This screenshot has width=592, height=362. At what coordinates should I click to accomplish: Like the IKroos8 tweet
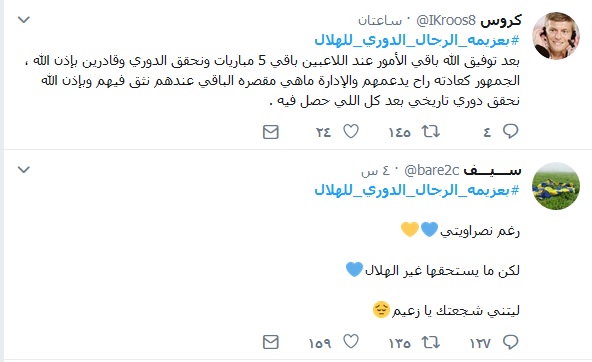coord(351,131)
